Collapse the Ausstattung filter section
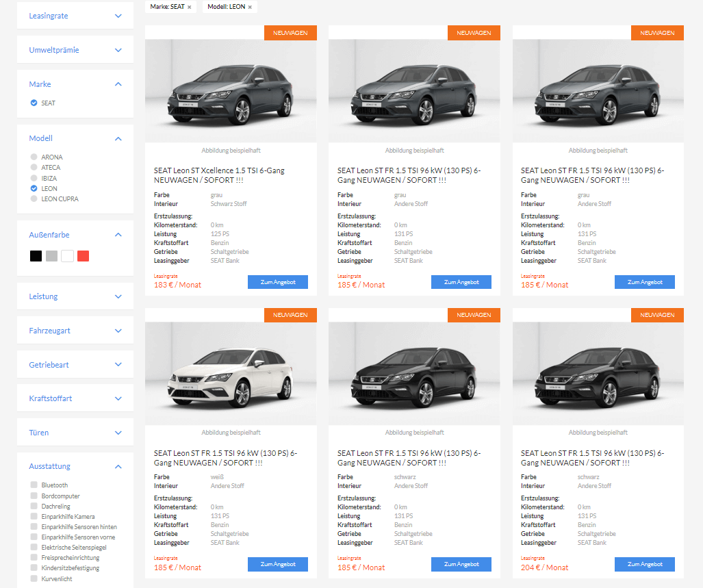Viewport: 703px width, 588px height. (118, 467)
